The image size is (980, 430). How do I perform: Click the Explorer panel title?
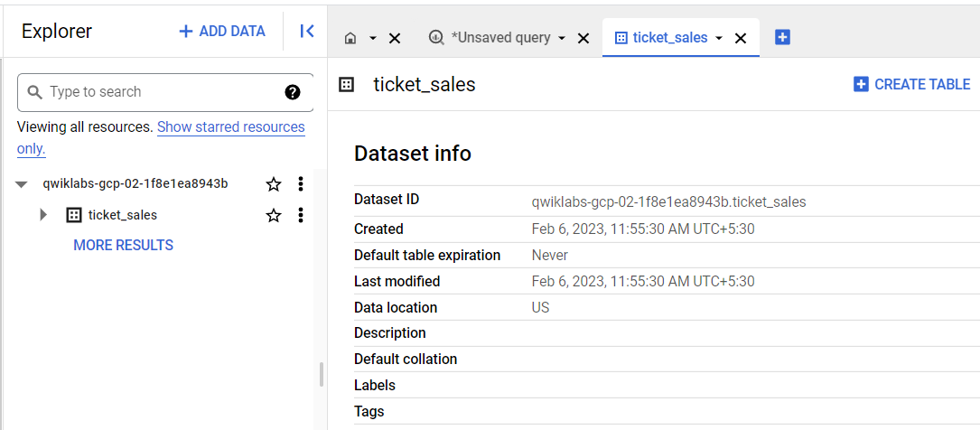click(57, 32)
